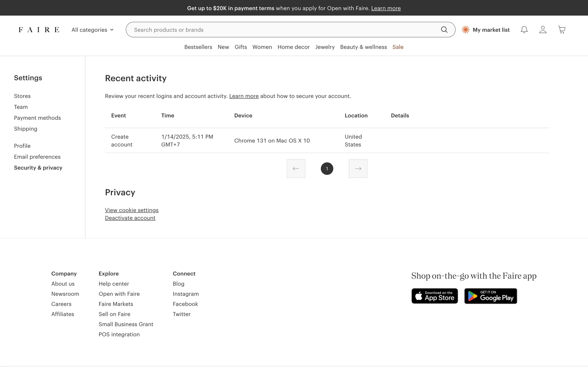Open Email preferences settings
The width and height of the screenshot is (588, 368).
coord(37,157)
